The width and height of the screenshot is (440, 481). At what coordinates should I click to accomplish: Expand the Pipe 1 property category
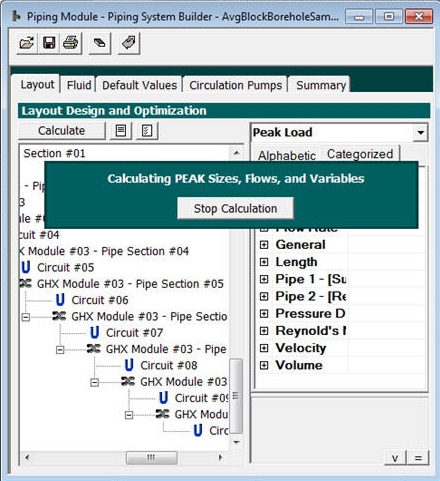point(264,279)
